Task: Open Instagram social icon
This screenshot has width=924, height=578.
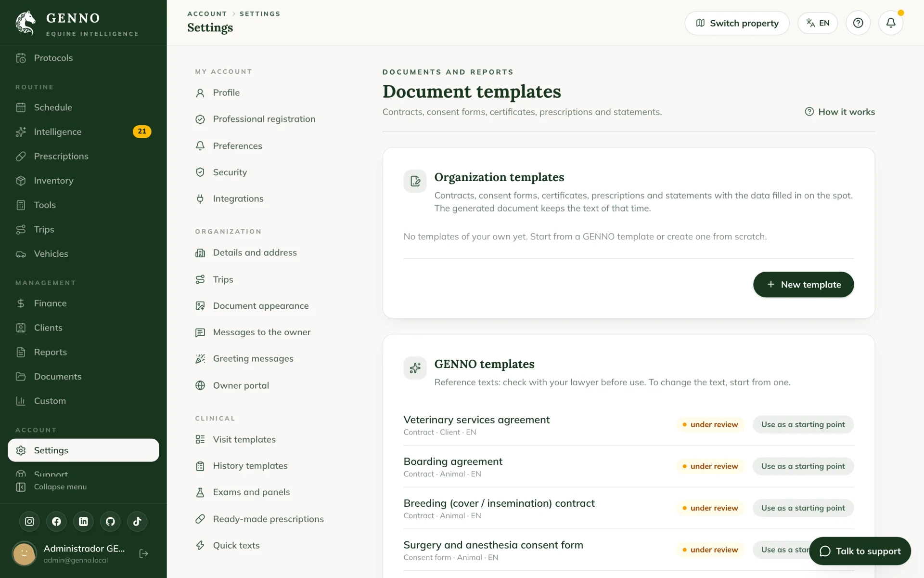Action: (x=29, y=522)
